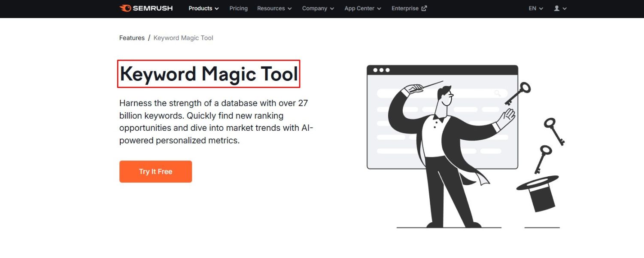Expand the Resources dropdown chevron
The height and width of the screenshot is (258, 644).
(290, 8)
